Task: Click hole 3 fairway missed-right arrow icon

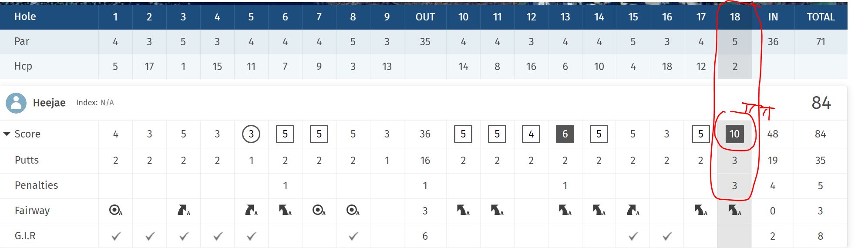Action: point(183,211)
